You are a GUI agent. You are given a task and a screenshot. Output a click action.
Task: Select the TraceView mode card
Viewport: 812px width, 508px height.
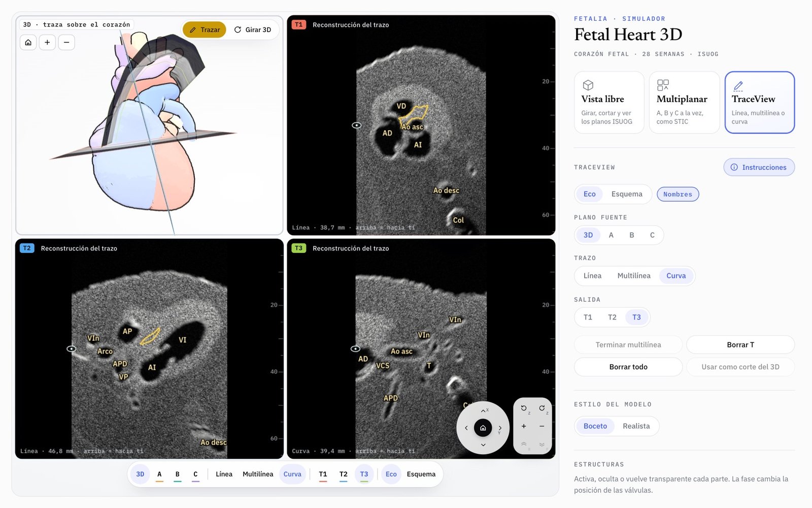click(x=760, y=102)
